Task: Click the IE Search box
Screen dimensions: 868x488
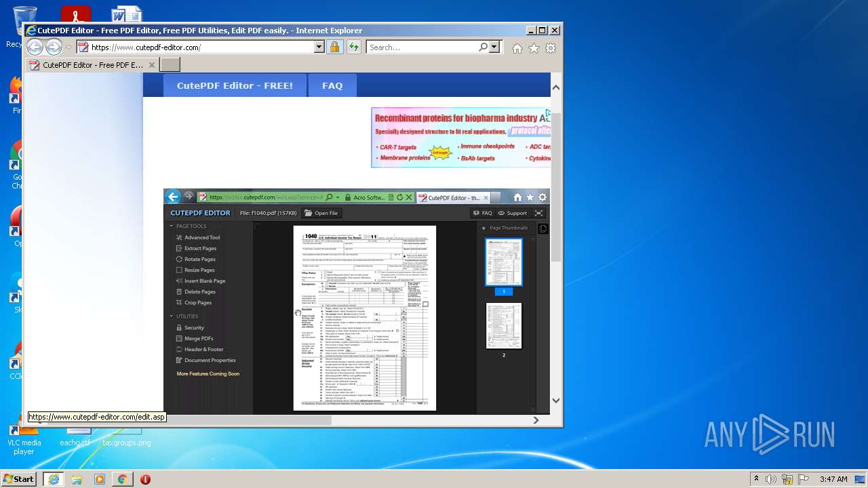Action: coord(422,47)
